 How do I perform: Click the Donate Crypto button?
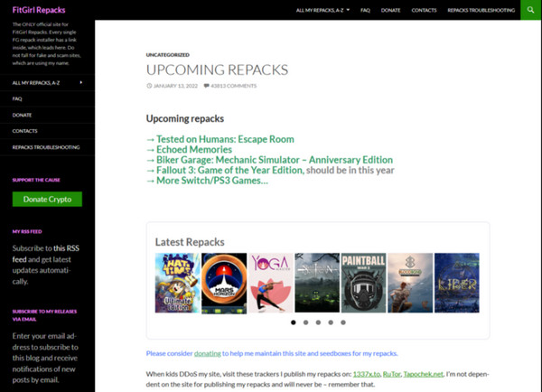point(47,199)
